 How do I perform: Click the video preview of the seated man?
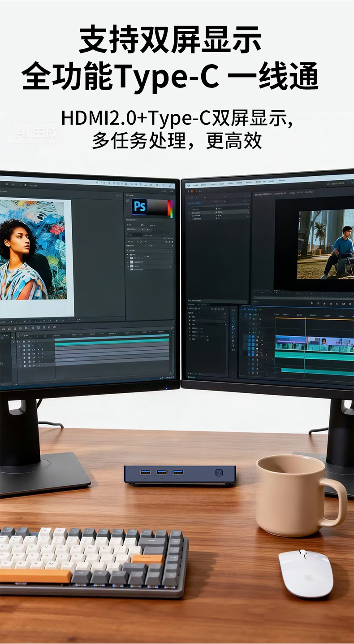[x=326, y=244]
